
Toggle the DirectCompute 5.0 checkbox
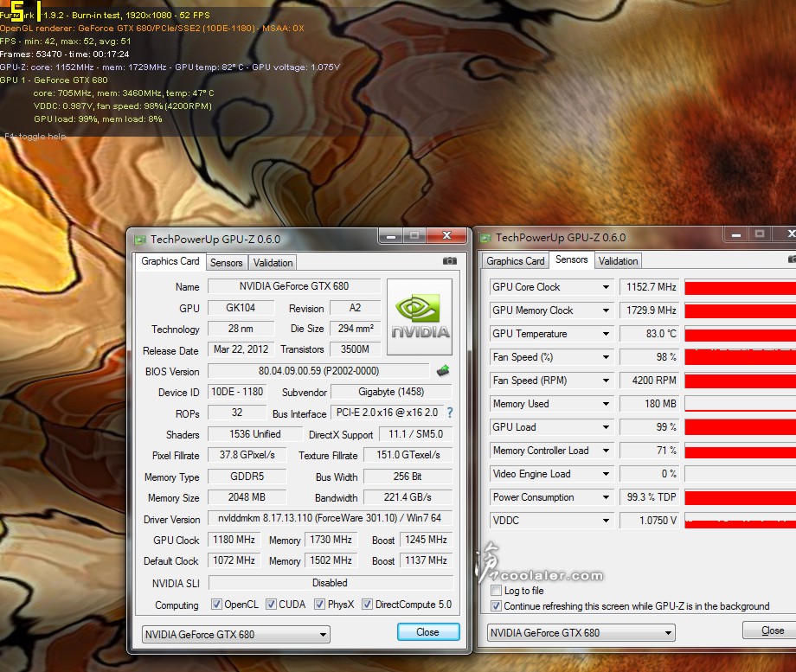click(x=367, y=605)
